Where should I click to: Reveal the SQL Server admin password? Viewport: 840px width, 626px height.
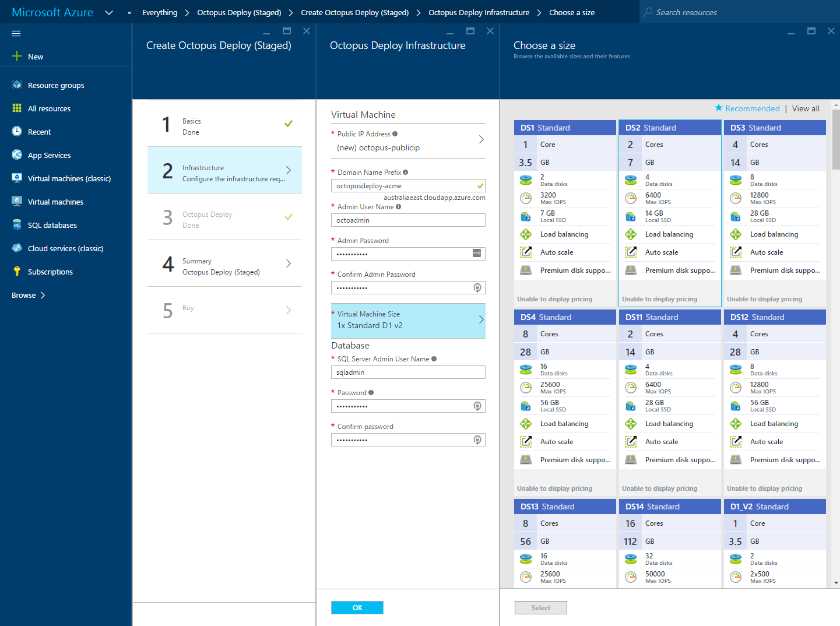coord(477,406)
